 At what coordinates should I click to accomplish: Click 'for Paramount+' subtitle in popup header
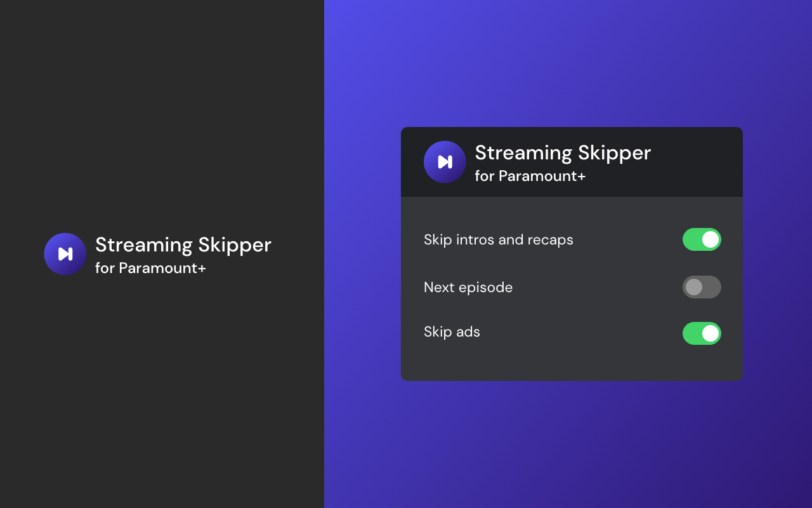(530, 177)
